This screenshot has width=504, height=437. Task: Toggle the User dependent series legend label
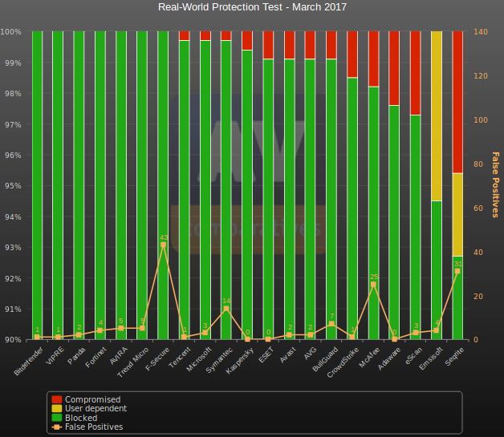[96, 408]
